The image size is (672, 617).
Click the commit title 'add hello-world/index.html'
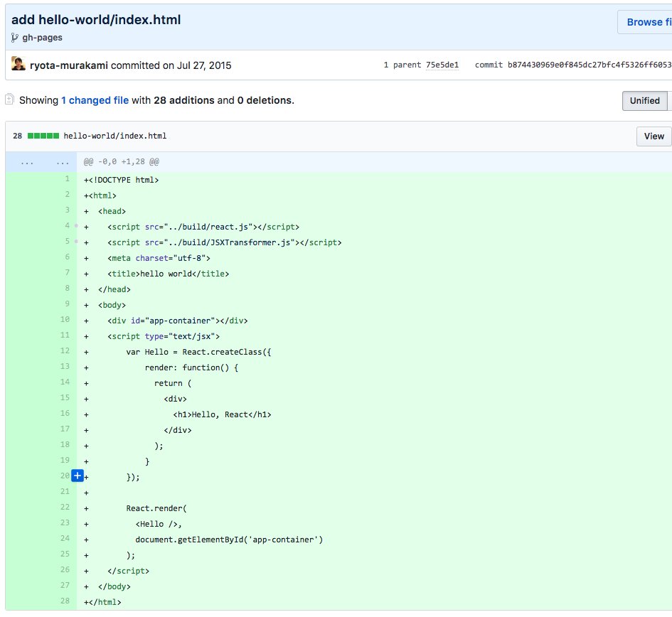[x=96, y=20]
